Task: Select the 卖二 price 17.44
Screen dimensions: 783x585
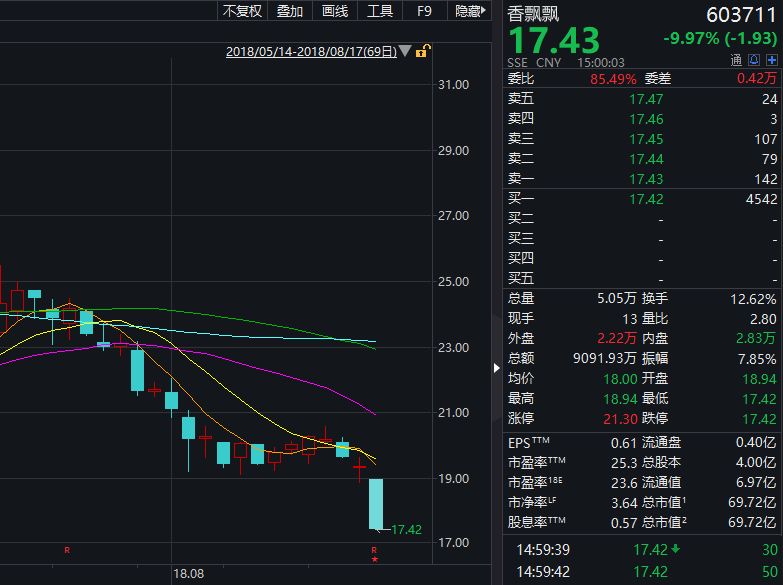Action: click(x=646, y=159)
